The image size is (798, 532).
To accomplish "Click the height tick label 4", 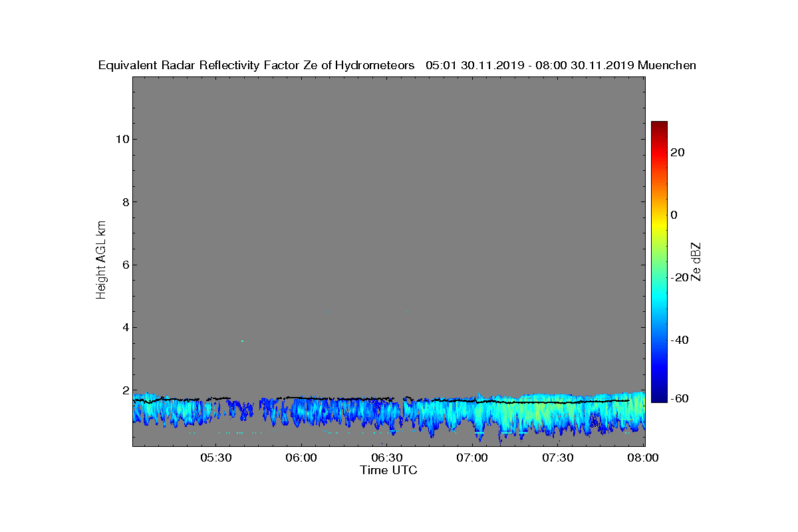I will point(125,327).
